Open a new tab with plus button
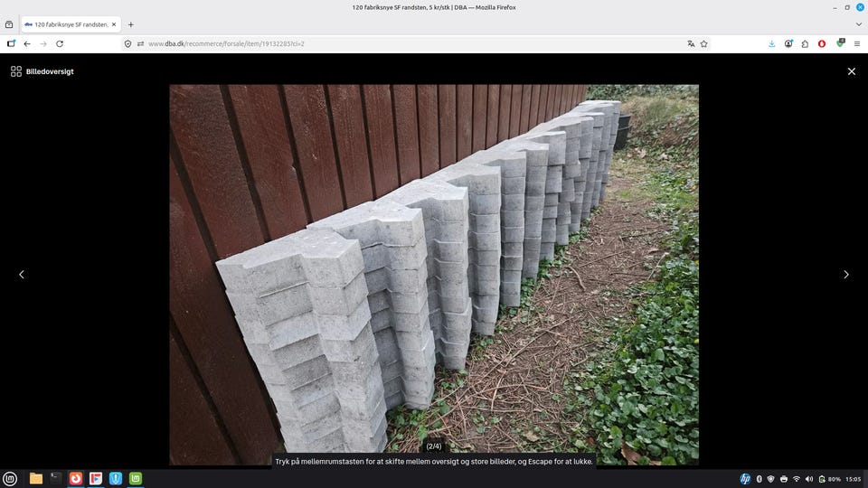Viewport: 868px width, 488px height. tap(130, 24)
